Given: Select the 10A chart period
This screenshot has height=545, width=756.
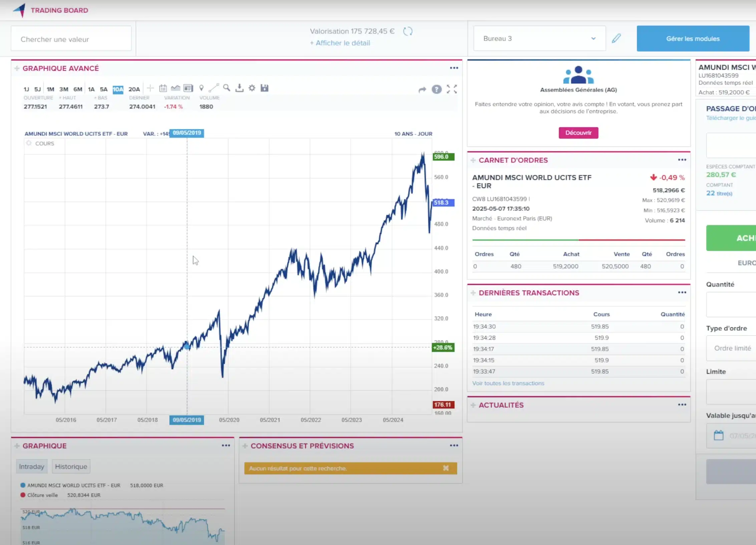Looking at the screenshot, I should tap(118, 89).
